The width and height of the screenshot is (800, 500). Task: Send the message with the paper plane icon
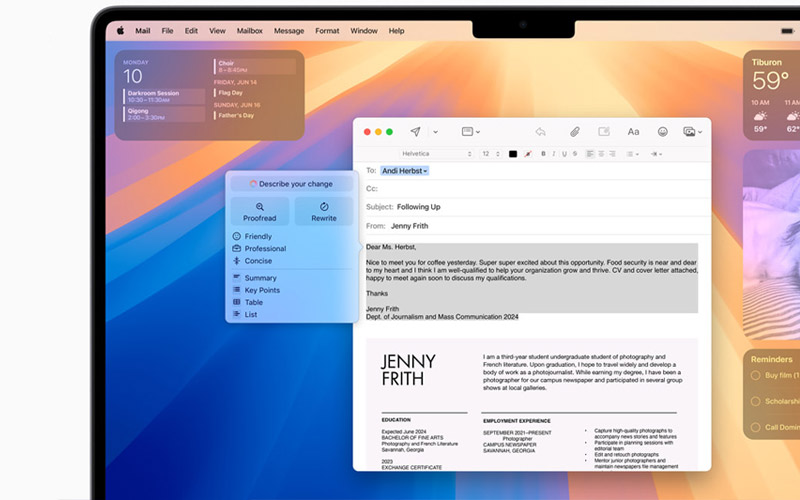(415, 132)
